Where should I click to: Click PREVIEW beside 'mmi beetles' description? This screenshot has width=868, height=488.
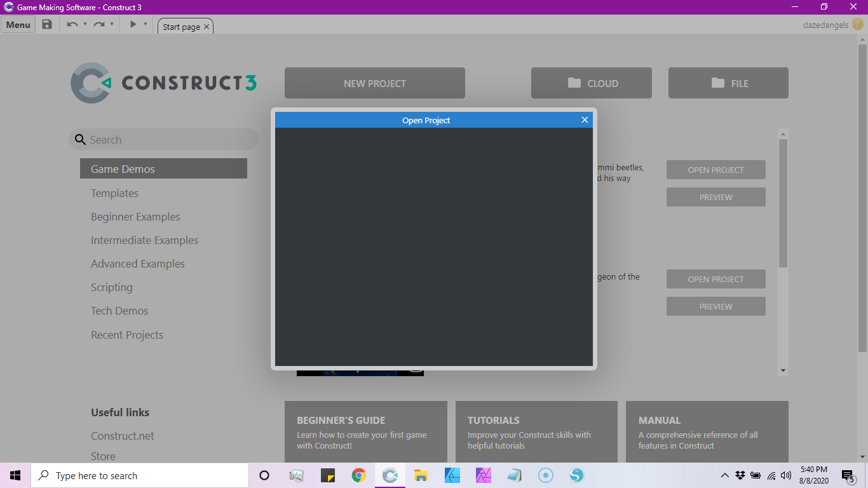point(716,197)
